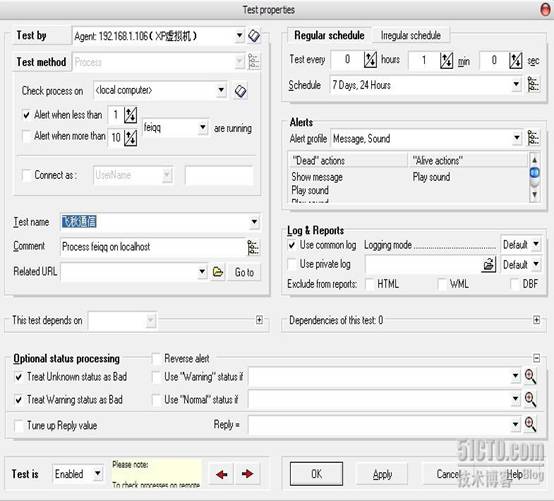
Task: Enable Use "Normal" status if checkbox
Action: tap(156, 400)
